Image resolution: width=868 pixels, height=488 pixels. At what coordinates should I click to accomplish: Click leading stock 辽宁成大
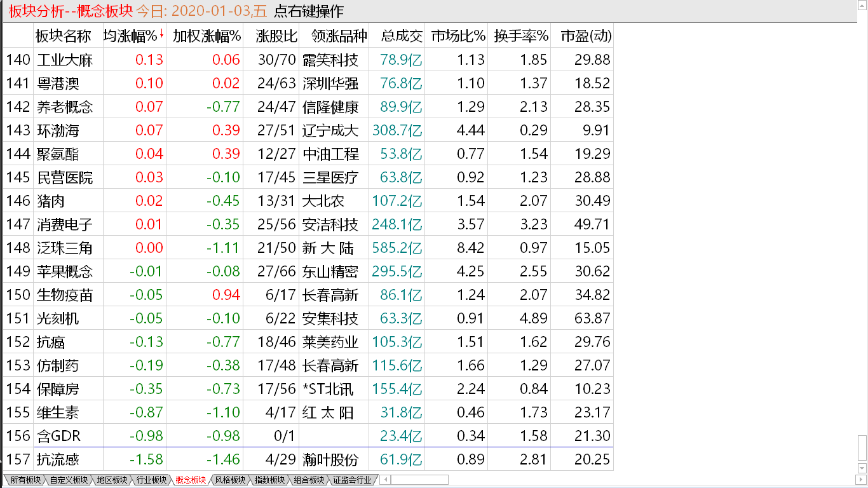[330, 130]
